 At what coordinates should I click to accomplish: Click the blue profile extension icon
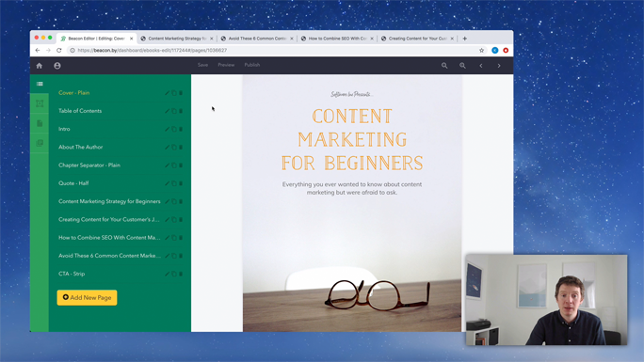tap(495, 50)
